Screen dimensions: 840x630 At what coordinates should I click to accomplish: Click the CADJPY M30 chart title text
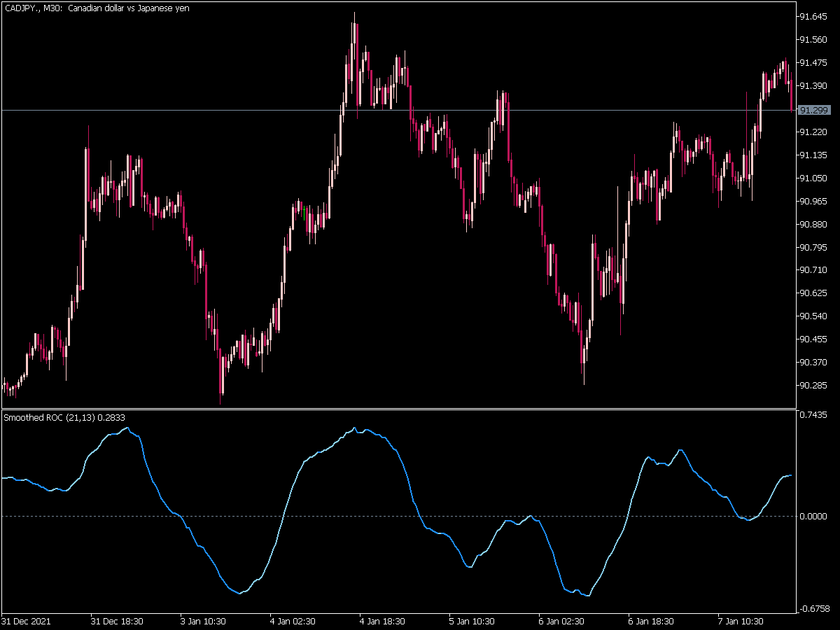97,8
